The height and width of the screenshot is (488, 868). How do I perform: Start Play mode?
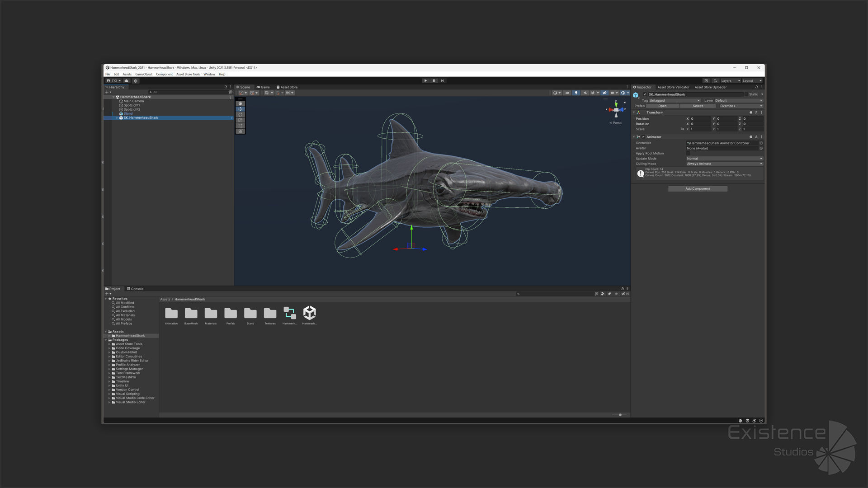(x=425, y=81)
